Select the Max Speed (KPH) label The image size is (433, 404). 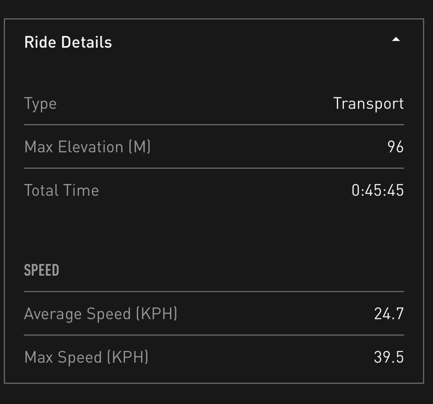pos(86,357)
